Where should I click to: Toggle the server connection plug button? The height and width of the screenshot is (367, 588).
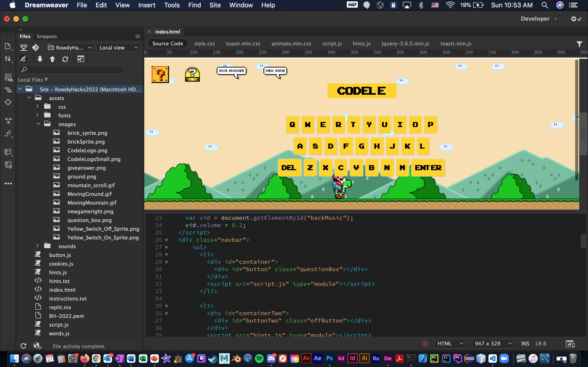pyautogui.click(x=23, y=59)
